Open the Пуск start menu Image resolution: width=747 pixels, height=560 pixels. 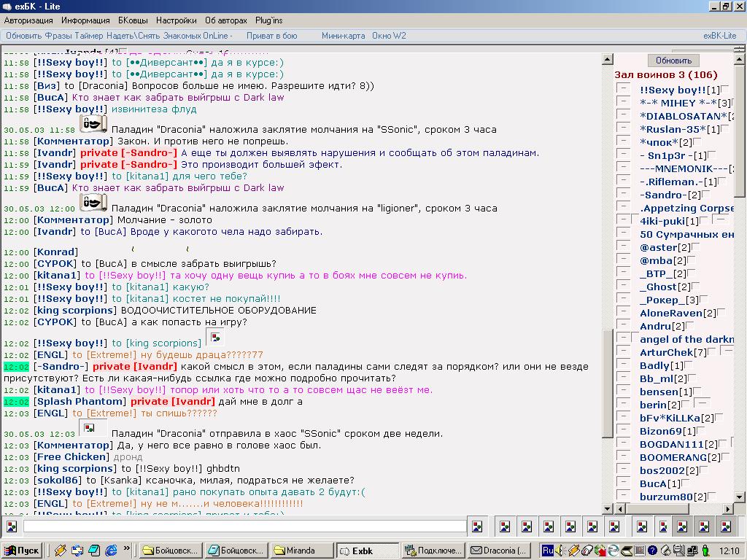tap(23, 551)
